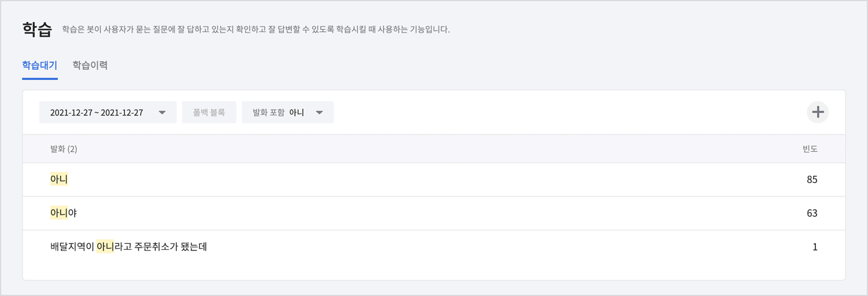Click the 학습 page title
Image resolution: width=868 pixels, height=296 pixels.
[37, 29]
